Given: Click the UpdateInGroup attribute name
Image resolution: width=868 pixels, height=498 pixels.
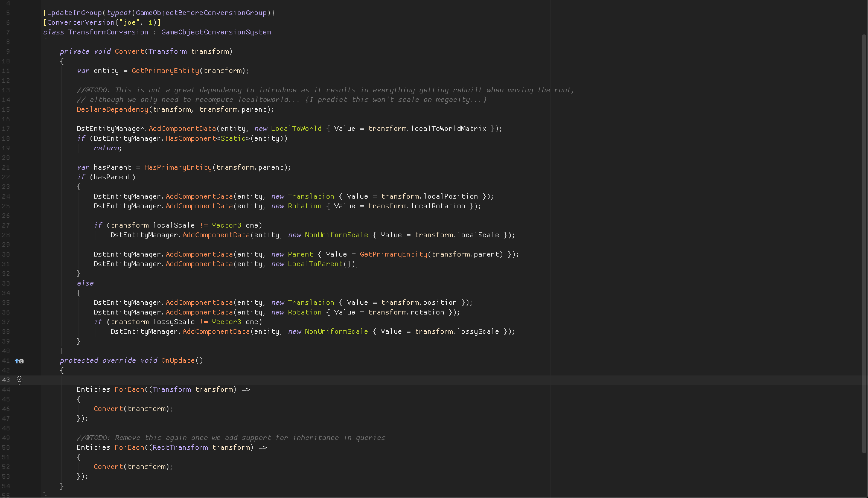Looking at the screenshot, I should point(74,13).
